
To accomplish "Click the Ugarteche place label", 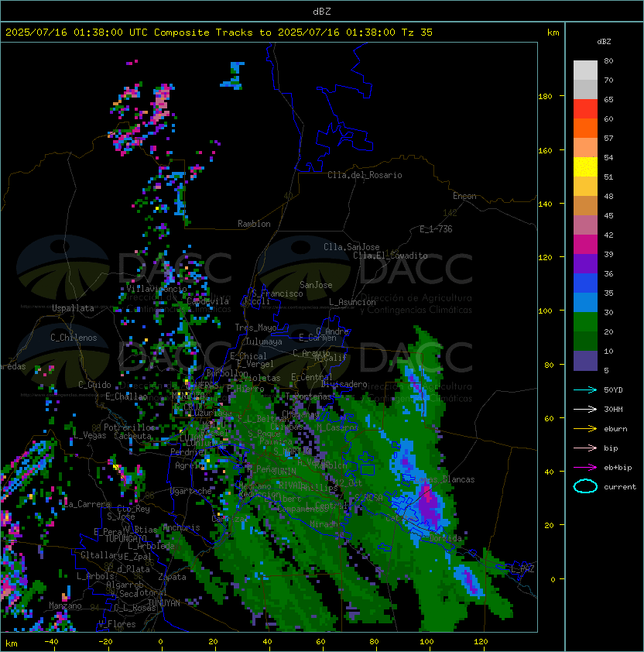I will coord(191,491).
